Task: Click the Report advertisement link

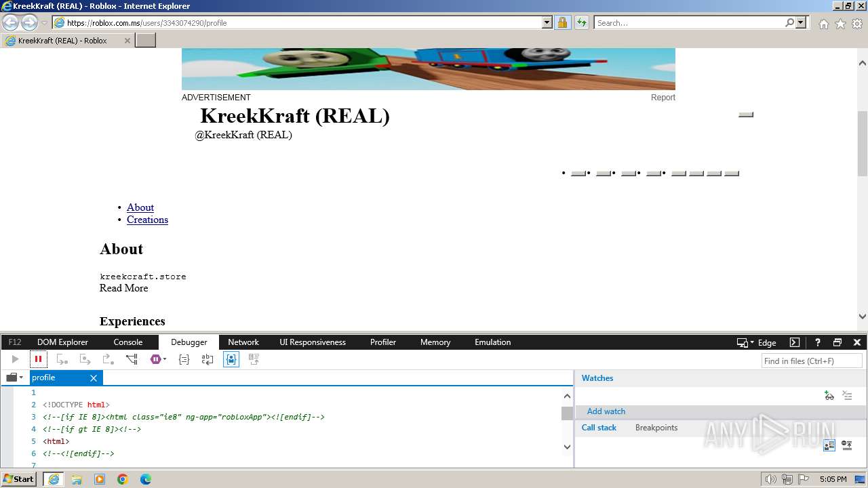Action: 663,98
